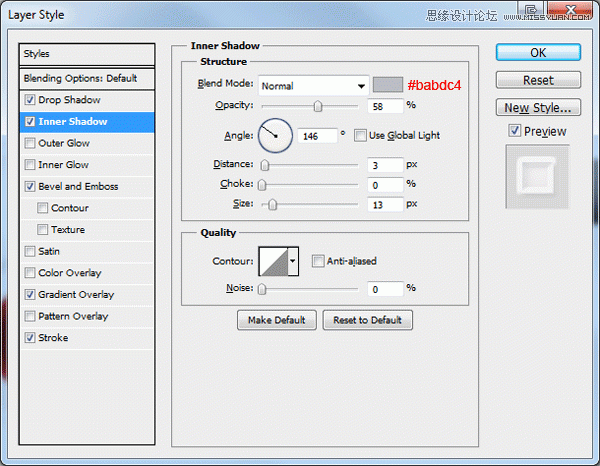Screen dimensions: 600x466
Task: Enable Use Global Light checkbox
Action: coord(360,135)
